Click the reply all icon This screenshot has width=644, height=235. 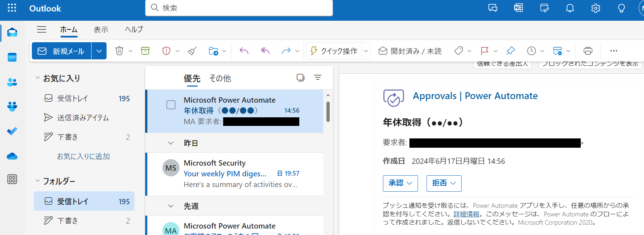tap(265, 51)
